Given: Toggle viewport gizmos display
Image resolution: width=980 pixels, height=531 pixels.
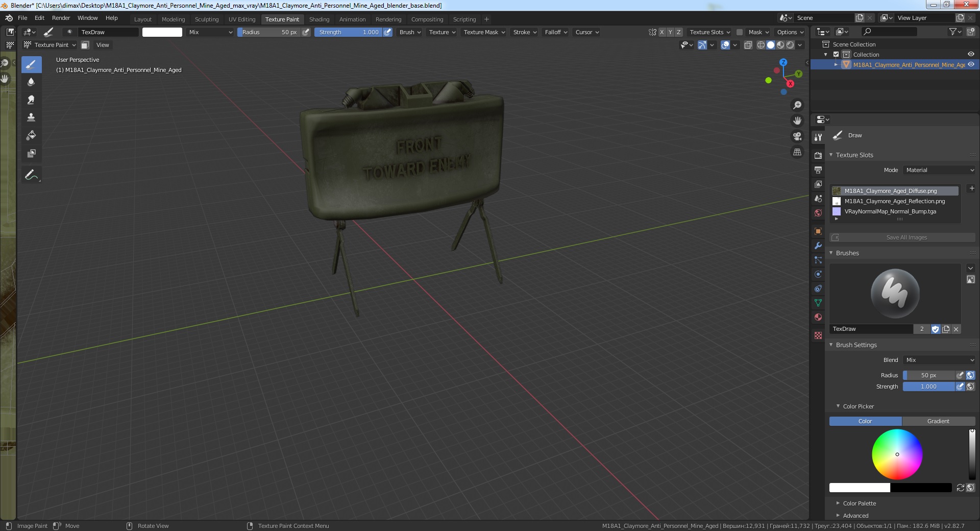Looking at the screenshot, I should coord(702,45).
